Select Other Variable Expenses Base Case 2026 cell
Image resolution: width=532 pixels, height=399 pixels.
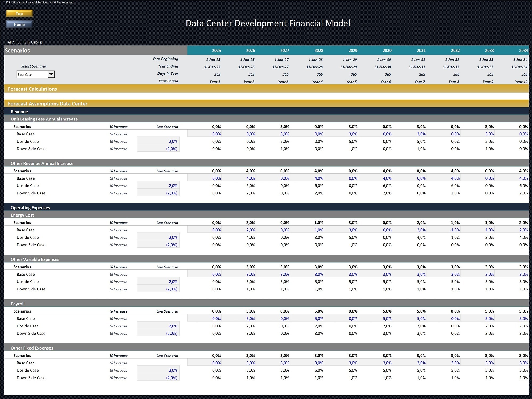(239, 275)
